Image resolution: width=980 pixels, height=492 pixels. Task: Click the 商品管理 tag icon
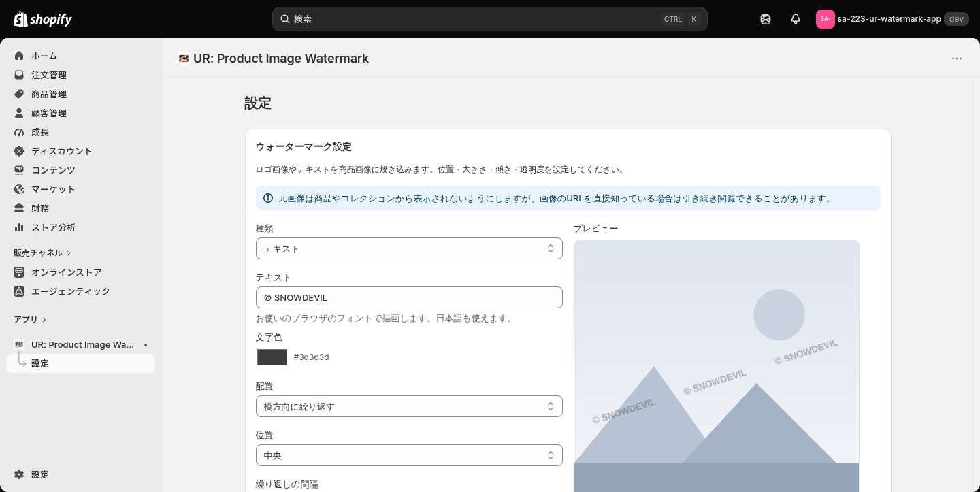click(19, 94)
